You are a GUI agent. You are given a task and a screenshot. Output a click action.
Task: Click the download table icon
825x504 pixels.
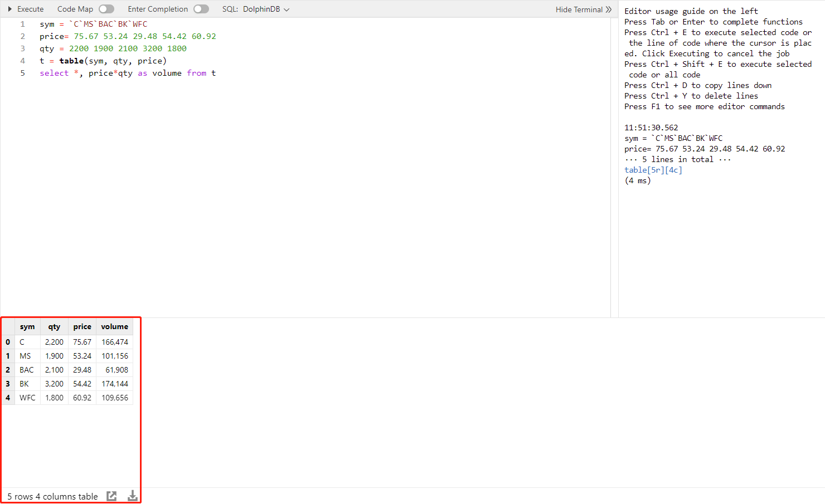point(133,496)
